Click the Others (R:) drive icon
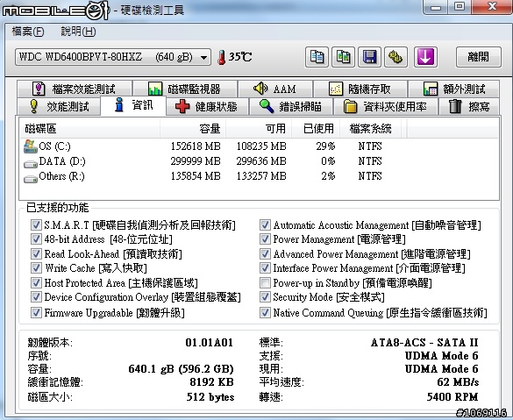This screenshot has width=513, height=420. click(31, 179)
